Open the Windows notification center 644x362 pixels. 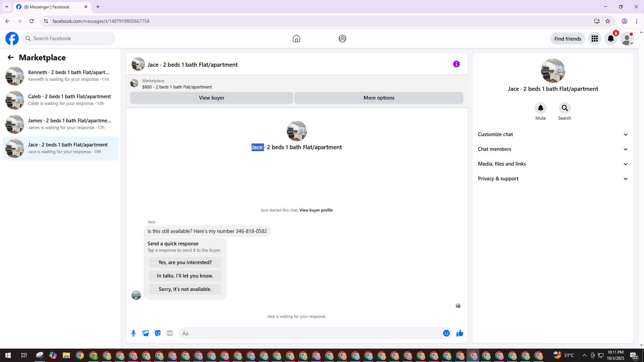click(634, 355)
